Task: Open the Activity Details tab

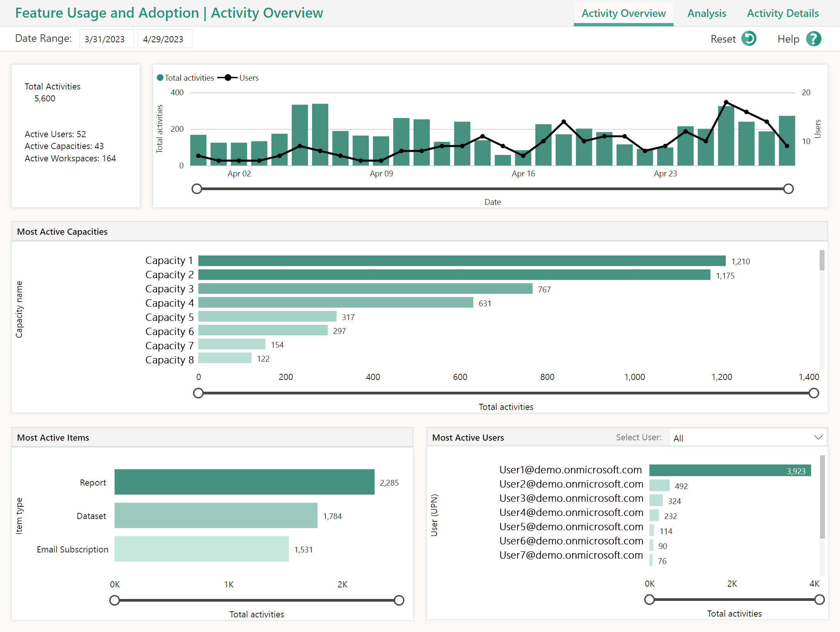Action: [x=783, y=12]
